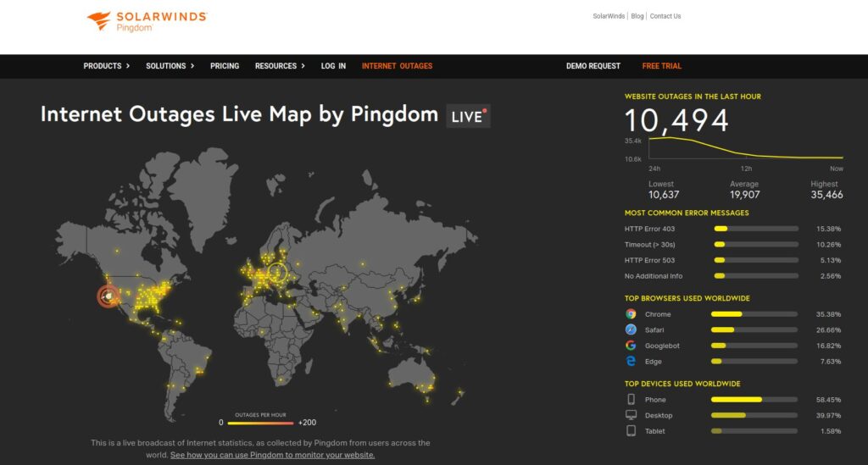Expand the Solutions menu chevron
The height and width of the screenshot is (465, 868).
192,66
